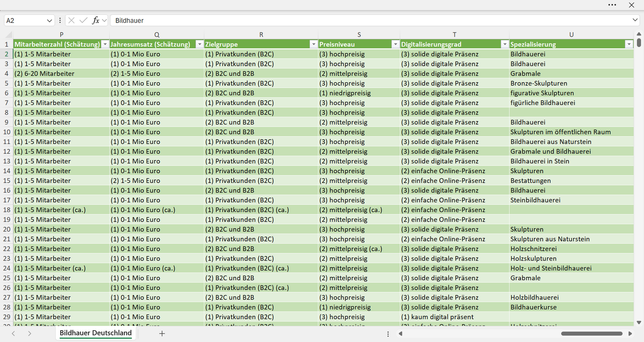Screen dimensions: 644x342
Task: Select column P header
Action: tap(62, 35)
